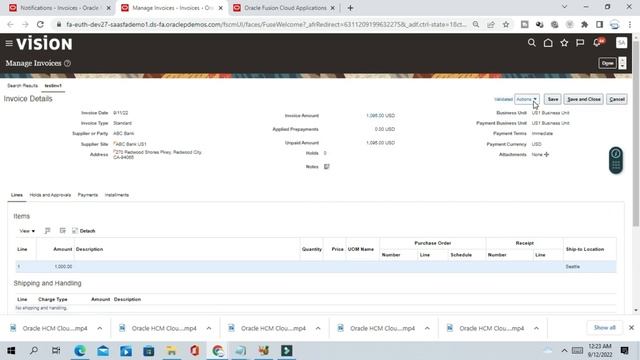Add an attachment with plus icon

(547, 154)
